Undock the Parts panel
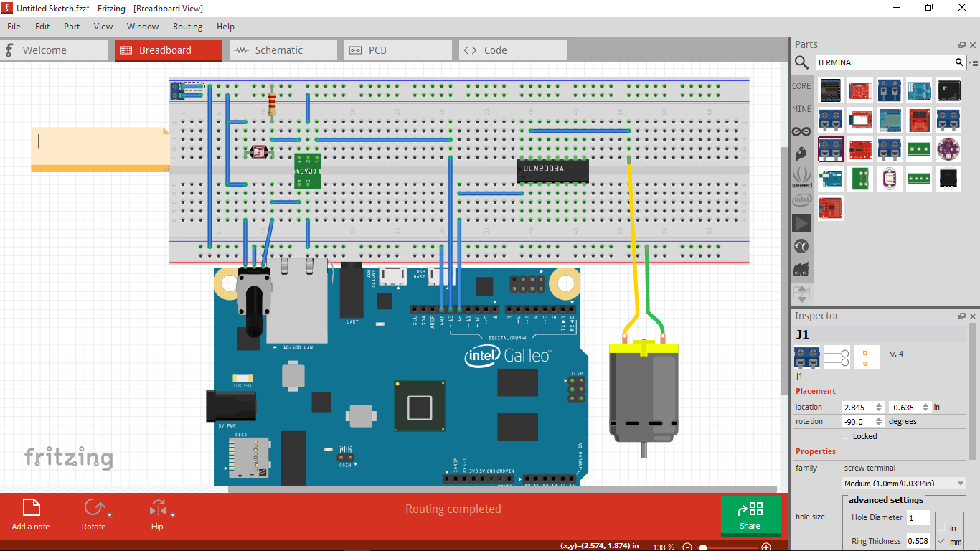980x551 pixels. click(x=962, y=44)
